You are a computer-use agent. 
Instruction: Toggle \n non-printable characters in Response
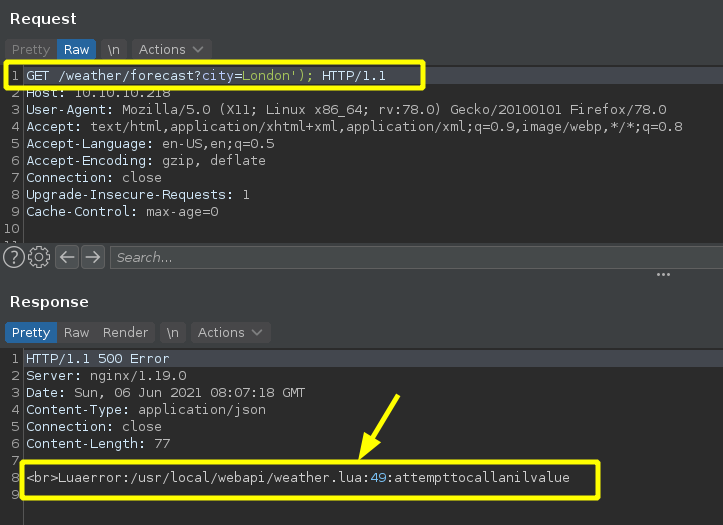click(x=174, y=332)
